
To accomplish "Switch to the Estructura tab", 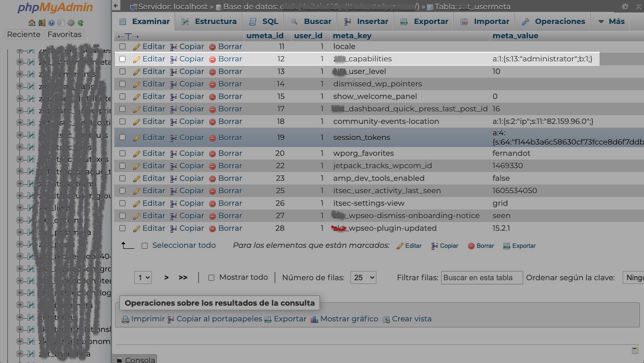I will (x=209, y=21).
